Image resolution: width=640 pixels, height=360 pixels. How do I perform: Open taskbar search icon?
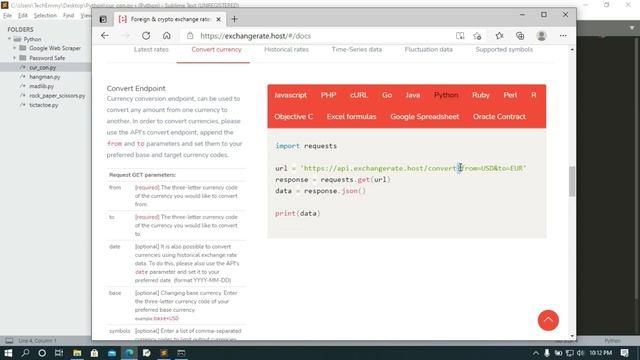(x=25, y=353)
